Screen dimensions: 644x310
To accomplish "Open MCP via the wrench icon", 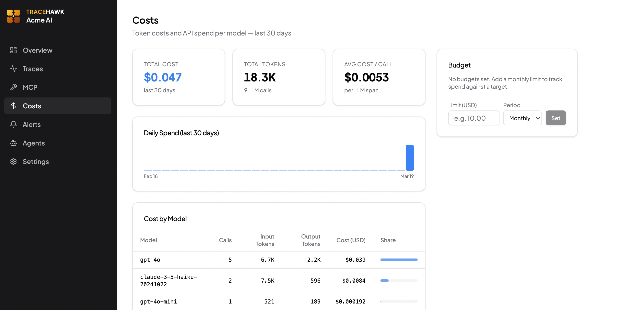I will point(13,87).
